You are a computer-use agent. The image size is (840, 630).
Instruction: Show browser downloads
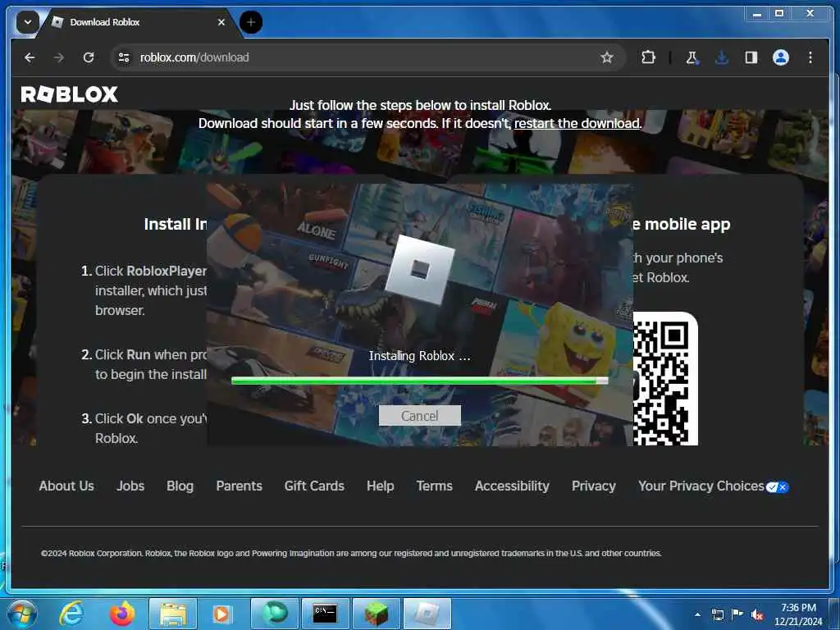pyautogui.click(x=722, y=57)
